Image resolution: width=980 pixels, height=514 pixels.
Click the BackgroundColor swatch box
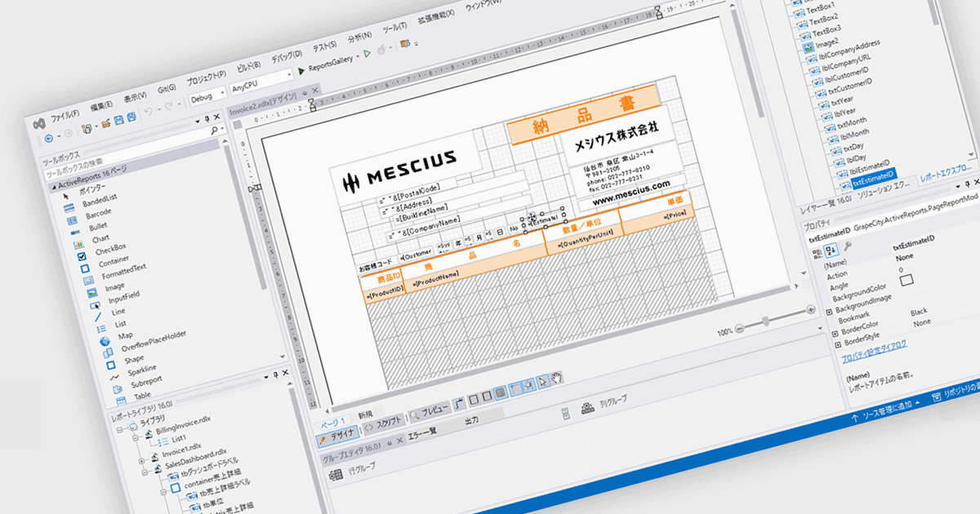click(x=906, y=280)
